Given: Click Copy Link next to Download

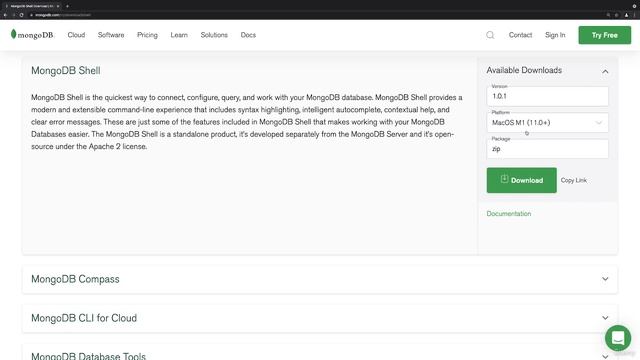Looking at the screenshot, I should [x=573, y=180].
